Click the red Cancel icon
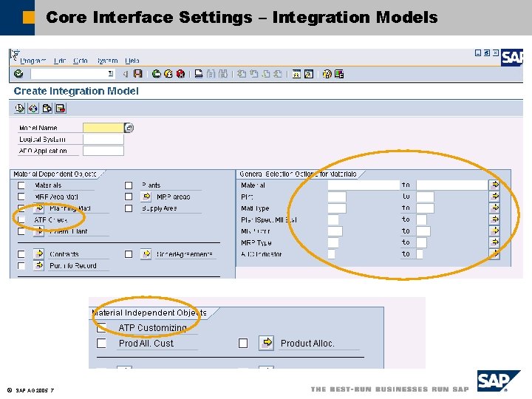The image size is (532, 399). [180, 74]
